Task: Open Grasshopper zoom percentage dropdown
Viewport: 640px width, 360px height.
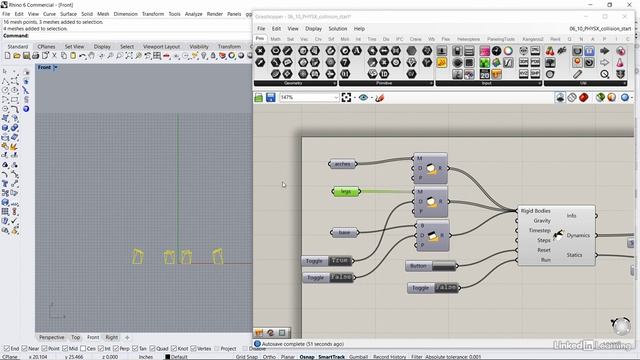Action: (336, 98)
